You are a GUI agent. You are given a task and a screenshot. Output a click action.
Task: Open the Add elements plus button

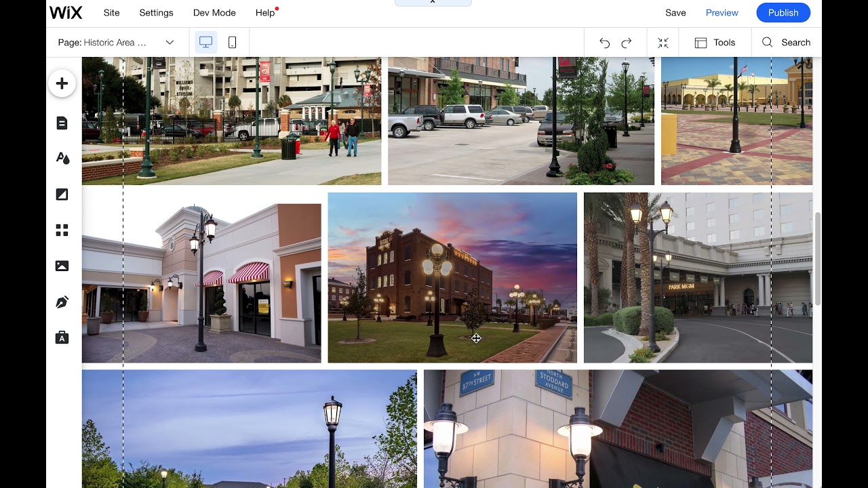62,83
